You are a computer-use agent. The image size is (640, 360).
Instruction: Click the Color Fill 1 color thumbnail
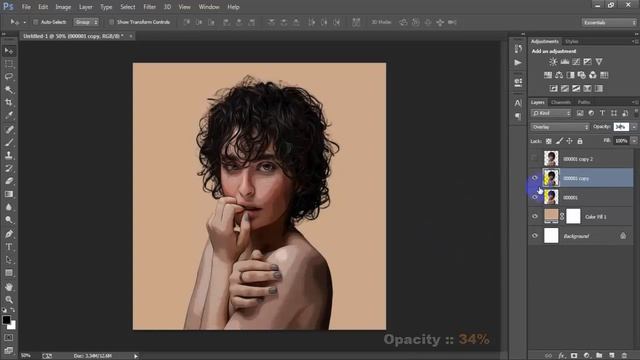[x=551, y=216]
